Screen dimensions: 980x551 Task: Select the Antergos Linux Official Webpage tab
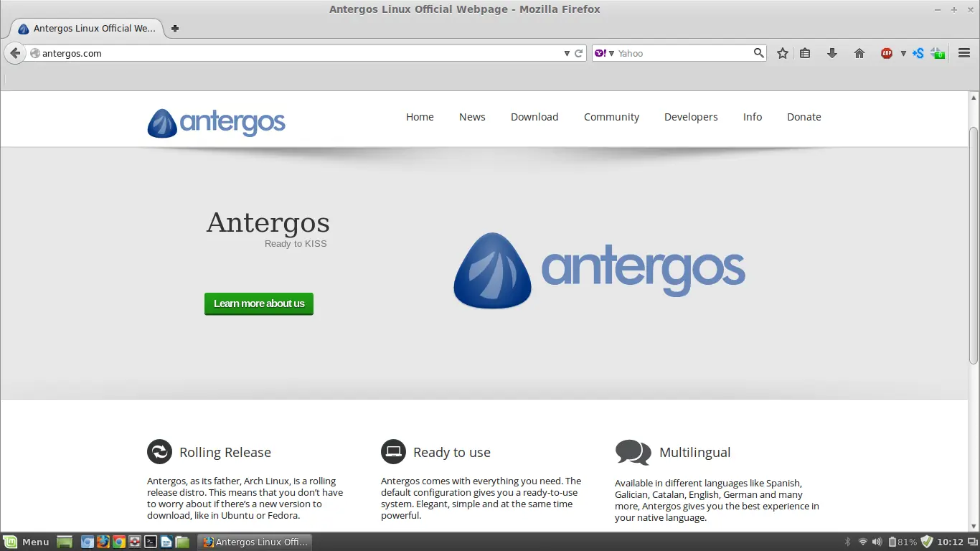click(87, 29)
